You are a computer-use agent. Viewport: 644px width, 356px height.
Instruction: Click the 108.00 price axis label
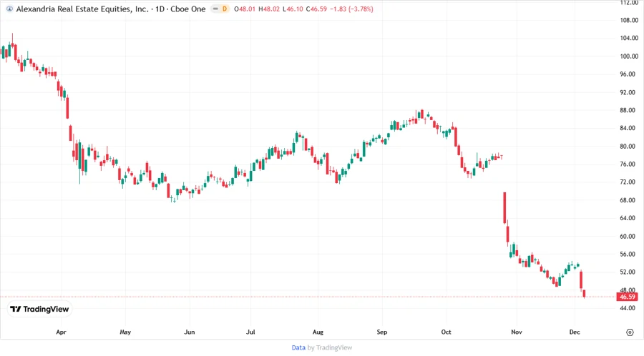point(629,20)
